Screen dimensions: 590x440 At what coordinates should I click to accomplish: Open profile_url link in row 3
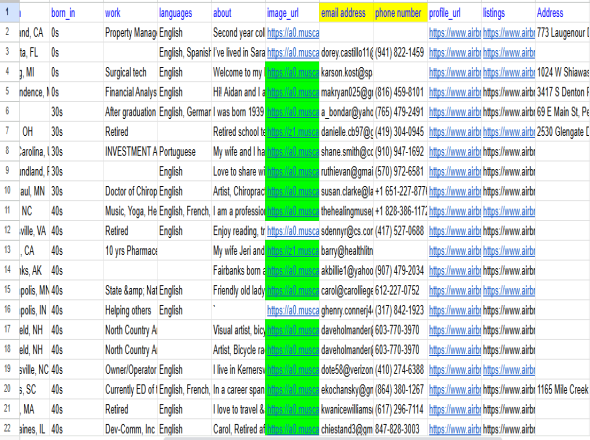[455, 53]
